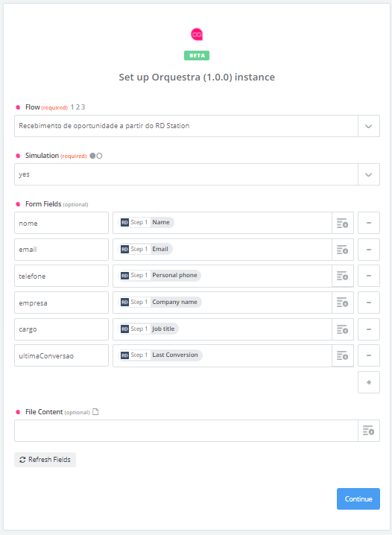This screenshot has height=535, width=392.
Task: Add a new form field row
Action: tap(369, 382)
